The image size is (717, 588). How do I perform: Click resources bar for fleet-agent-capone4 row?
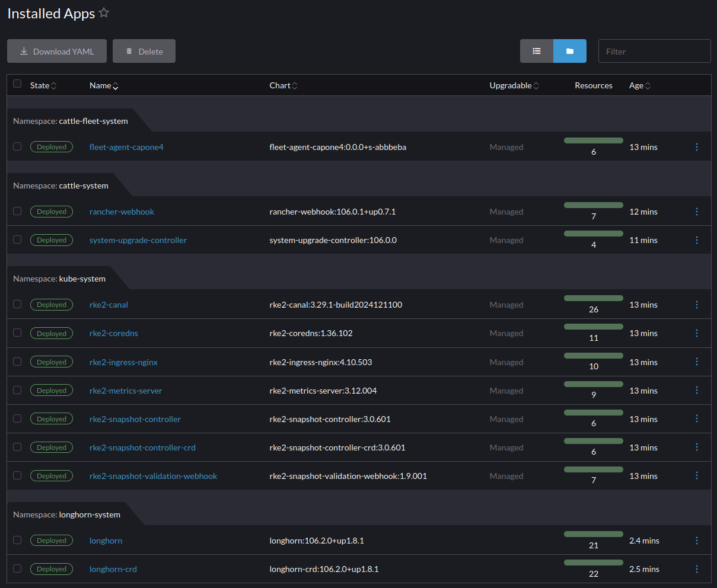[x=594, y=140]
